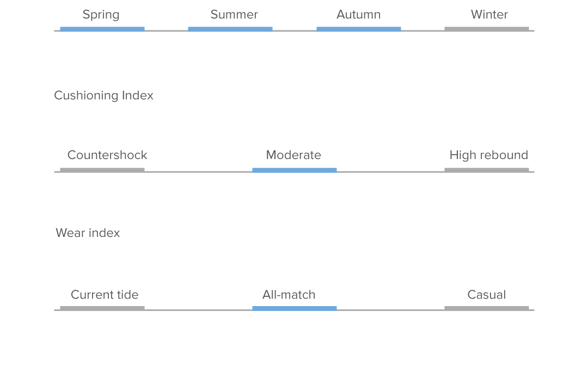Select the blue bar under Moderate

(294, 170)
